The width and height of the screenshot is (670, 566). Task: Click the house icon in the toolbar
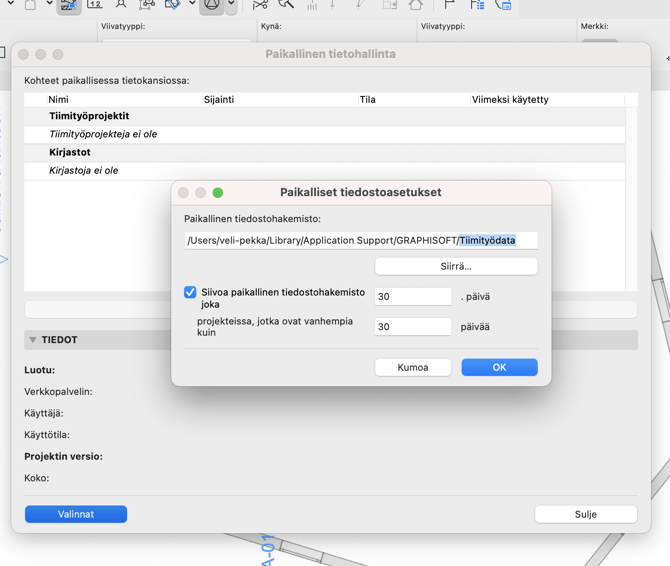coord(415,5)
